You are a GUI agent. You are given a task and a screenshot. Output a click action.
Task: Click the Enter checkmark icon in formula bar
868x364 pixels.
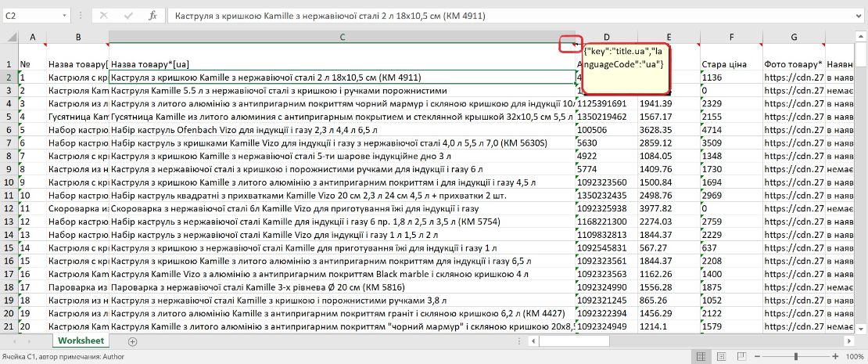(128, 16)
